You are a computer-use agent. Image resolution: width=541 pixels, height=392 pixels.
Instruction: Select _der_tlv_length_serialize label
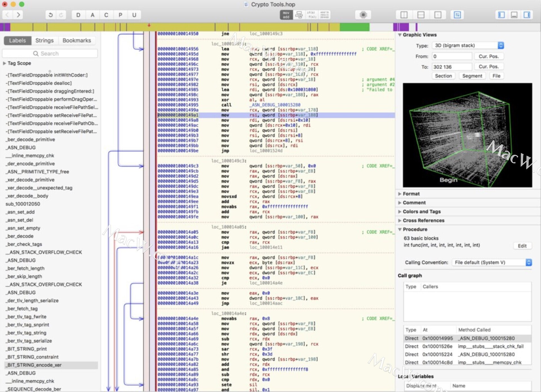click(x=33, y=301)
